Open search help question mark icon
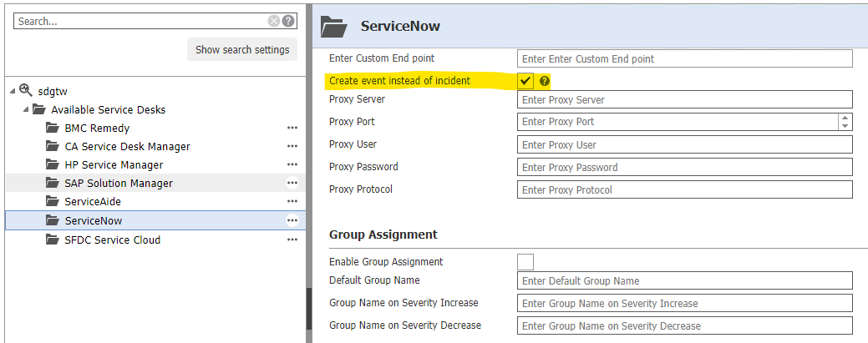The image size is (868, 343). 287,22
